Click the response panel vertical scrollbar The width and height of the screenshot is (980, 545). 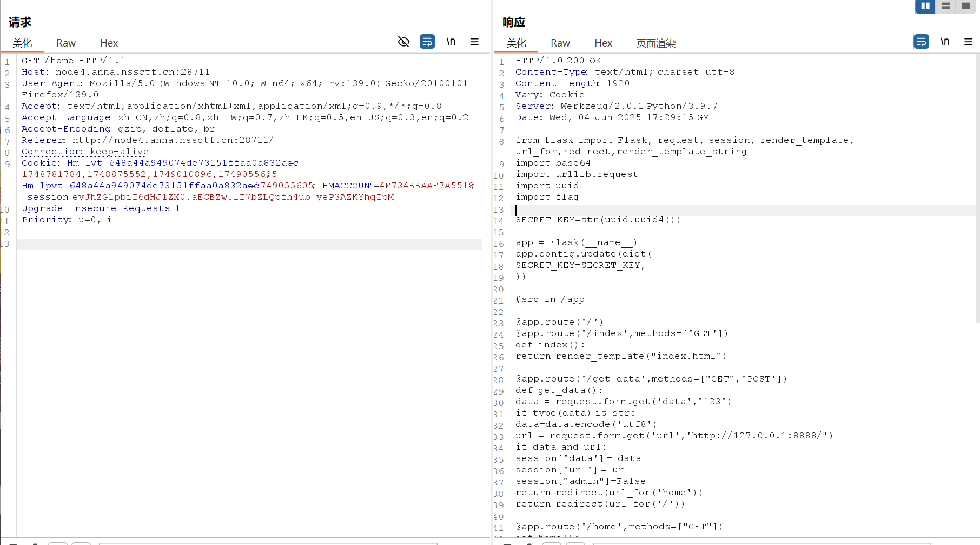coord(977,189)
